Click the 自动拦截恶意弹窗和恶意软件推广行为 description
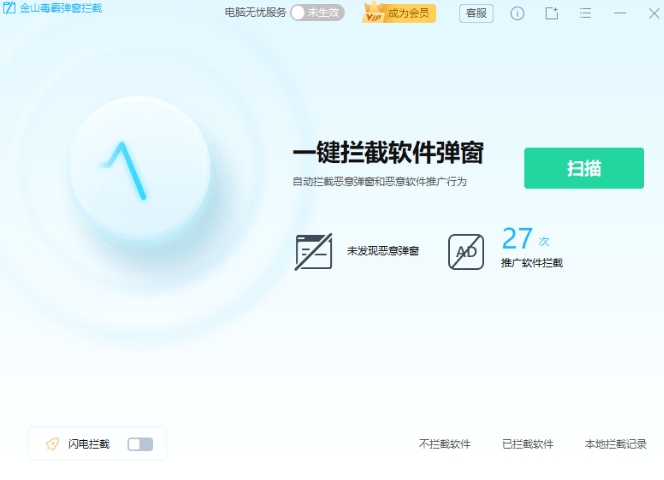This screenshot has height=480, width=664. [379, 182]
